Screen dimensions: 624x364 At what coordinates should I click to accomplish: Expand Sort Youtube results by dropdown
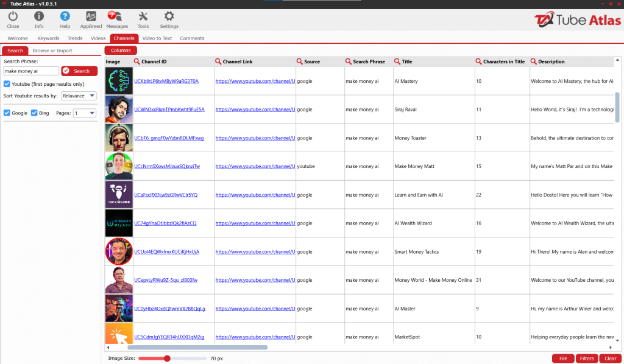pyautogui.click(x=79, y=96)
